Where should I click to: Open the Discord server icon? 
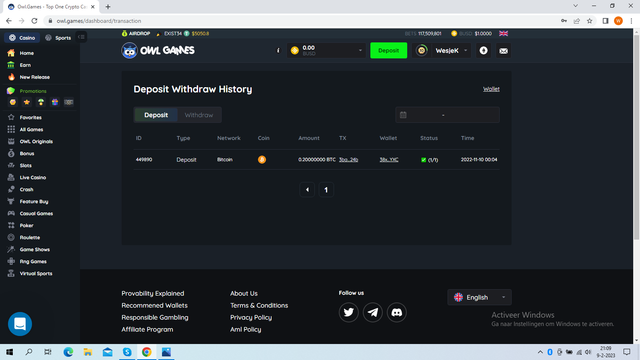click(397, 312)
